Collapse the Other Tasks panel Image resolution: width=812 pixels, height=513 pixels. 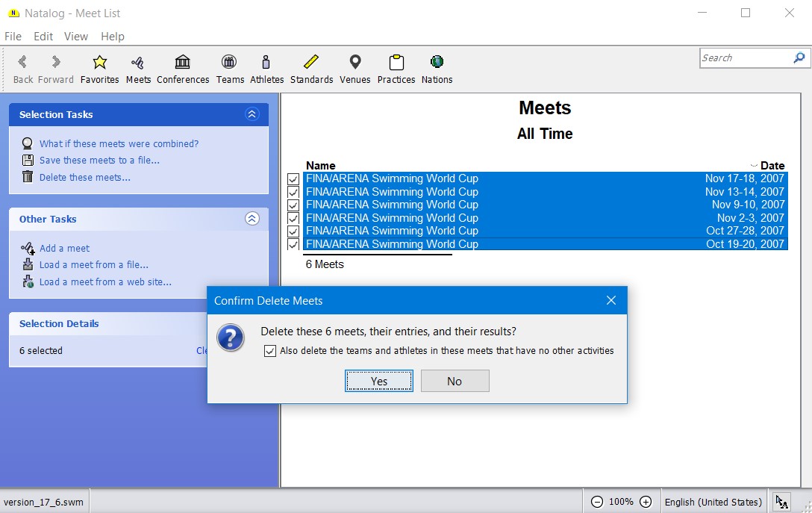point(252,219)
